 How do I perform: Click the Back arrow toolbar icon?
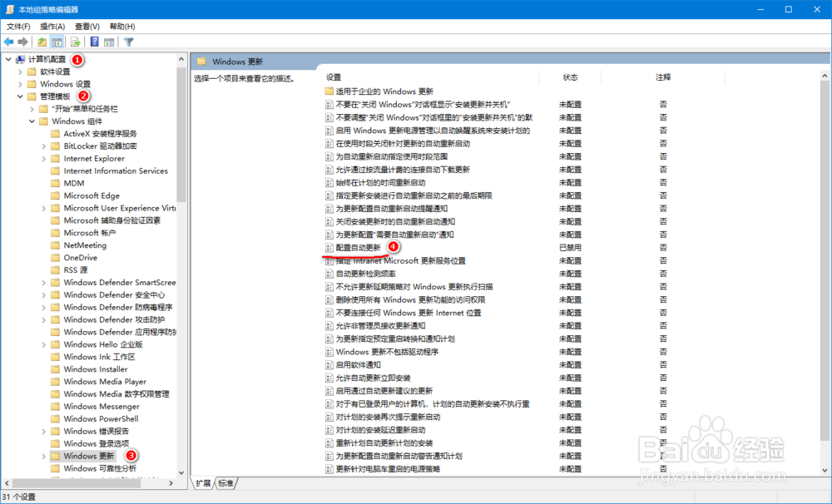[x=8, y=42]
